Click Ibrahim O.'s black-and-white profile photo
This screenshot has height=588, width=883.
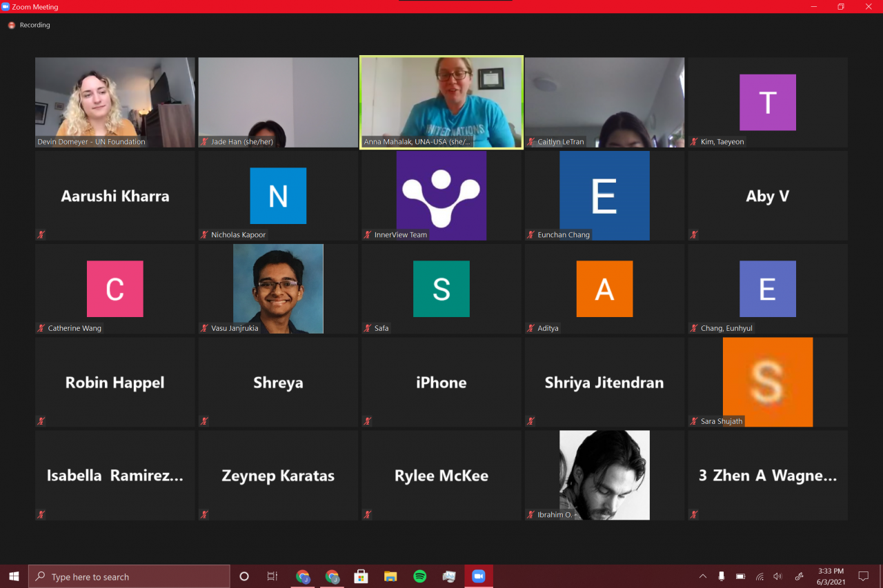[604, 475]
